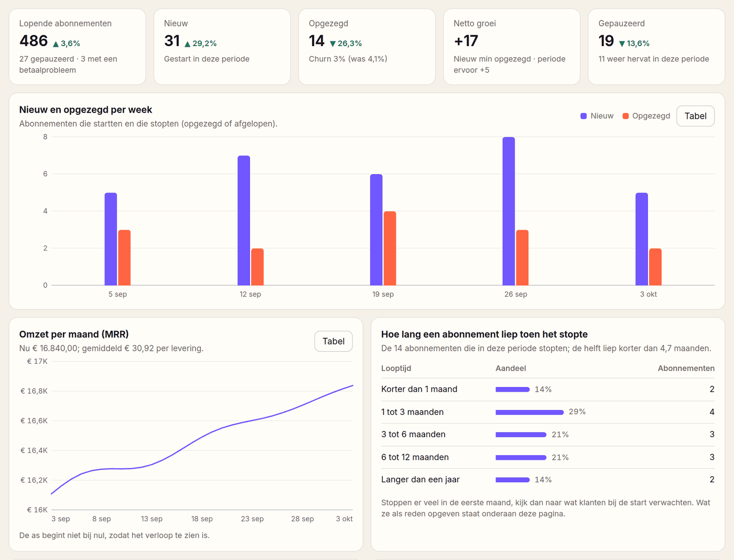Click the 13,6% downward trend indicator
Image resolution: width=734 pixels, height=560 pixels.
tap(634, 44)
